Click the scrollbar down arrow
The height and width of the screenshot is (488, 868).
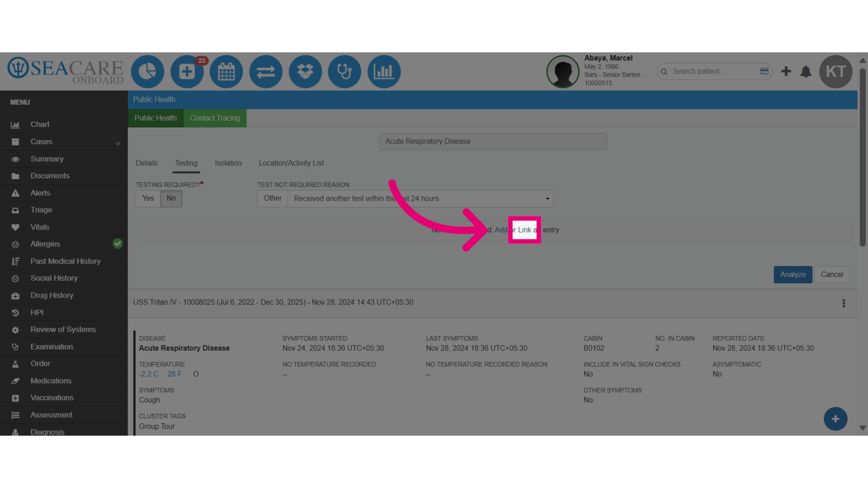(863, 428)
